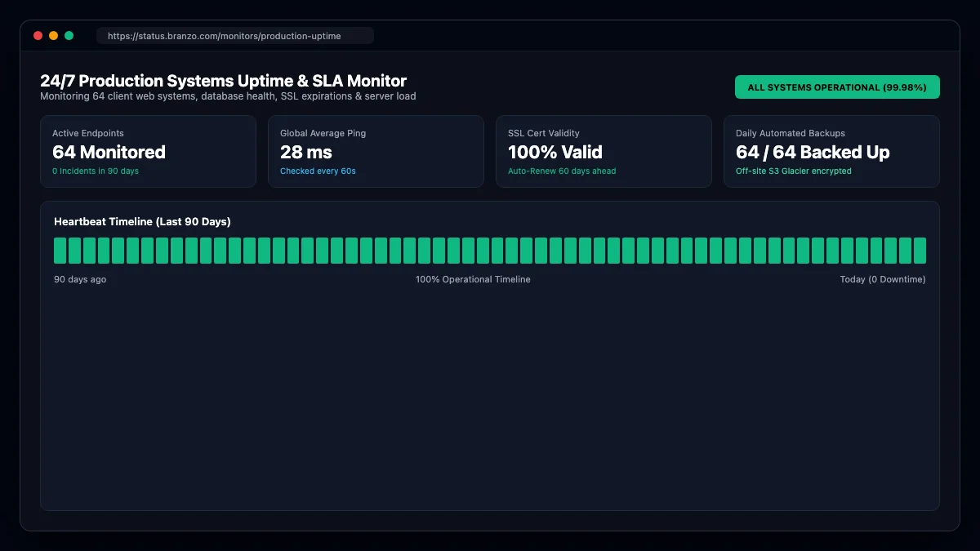Image resolution: width=980 pixels, height=551 pixels.
Task: Click the "Daily Automated Backups" label
Action: point(791,133)
